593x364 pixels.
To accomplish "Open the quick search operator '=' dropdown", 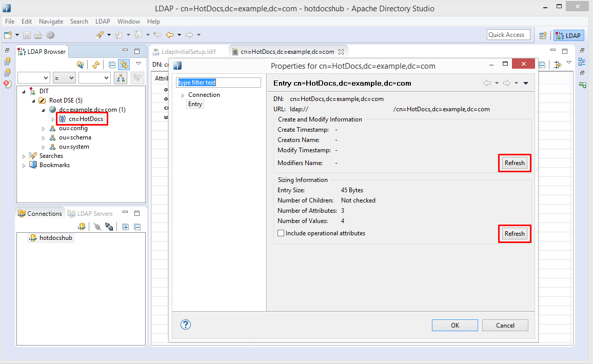I will tap(65, 77).
